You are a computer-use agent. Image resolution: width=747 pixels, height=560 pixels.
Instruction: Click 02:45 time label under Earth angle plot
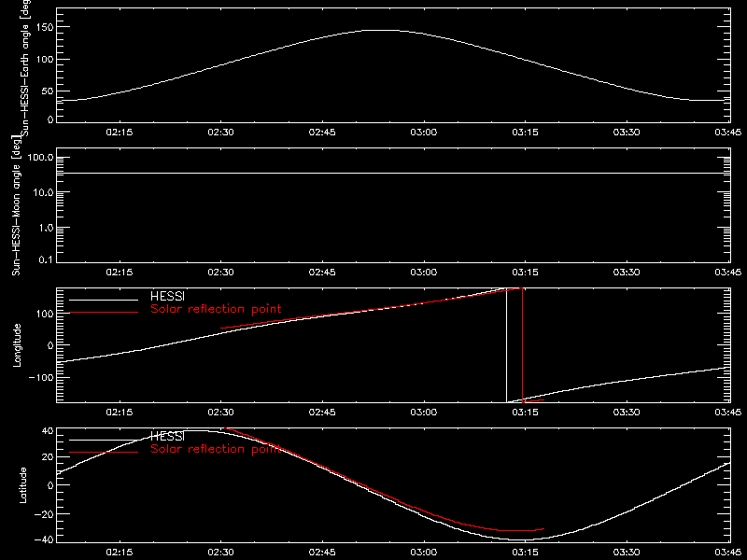click(x=322, y=132)
